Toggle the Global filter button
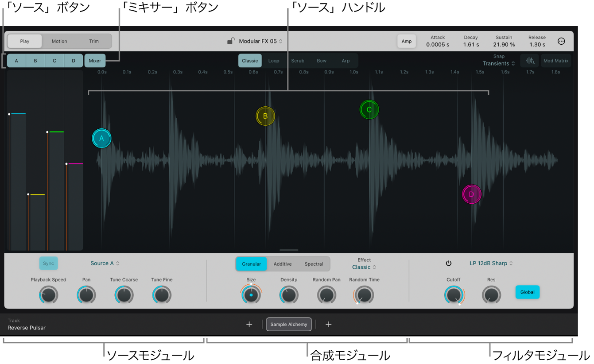The height and width of the screenshot is (364, 594). pos(528,292)
